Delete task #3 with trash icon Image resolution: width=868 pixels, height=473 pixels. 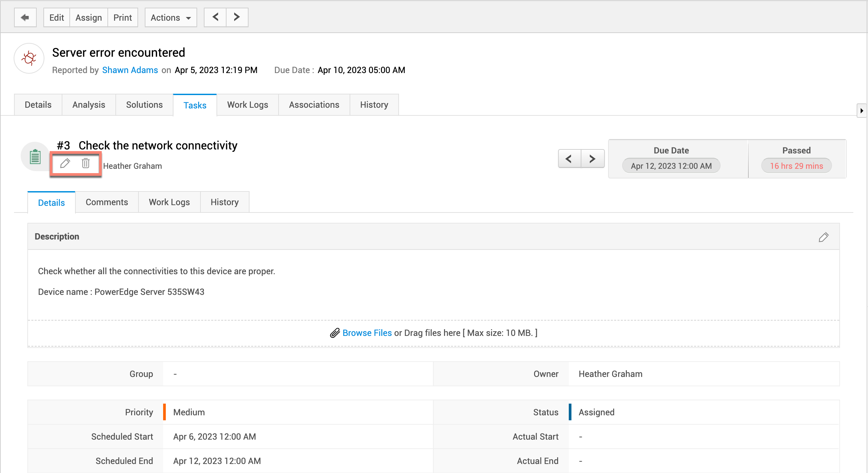click(x=86, y=163)
